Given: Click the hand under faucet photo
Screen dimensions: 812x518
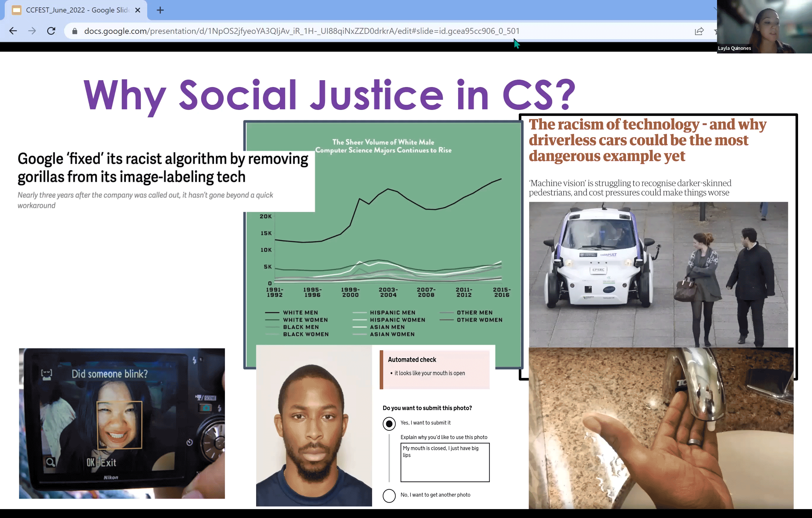Looking at the screenshot, I should click(x=661, y=428).
